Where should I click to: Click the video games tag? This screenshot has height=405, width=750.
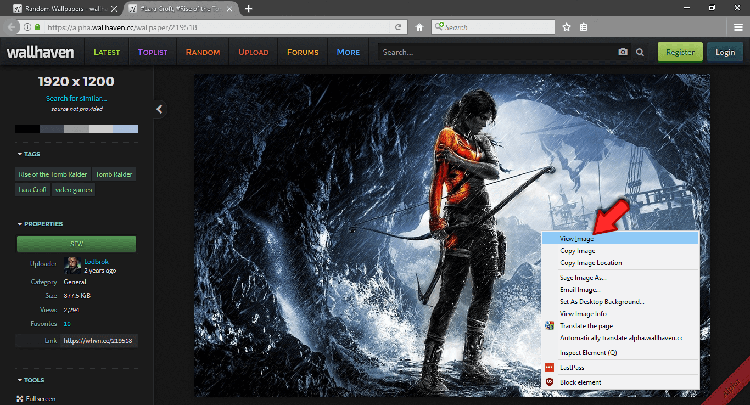[x=73, y=190]
